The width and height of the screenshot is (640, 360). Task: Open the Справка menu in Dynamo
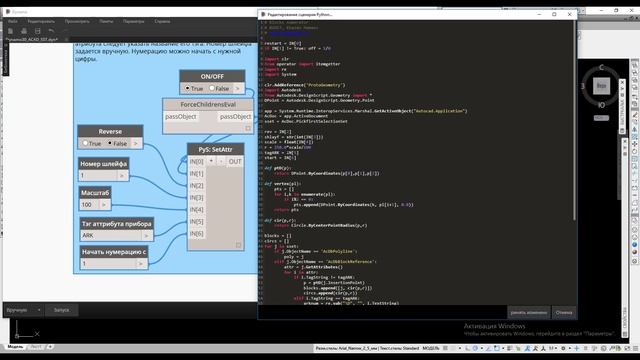click(x=162, y=21)
